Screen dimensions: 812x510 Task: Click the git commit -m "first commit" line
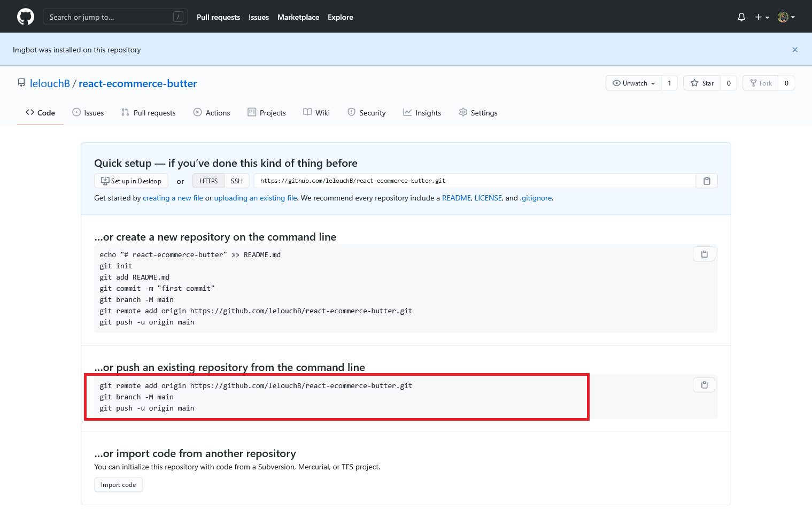pos(157,288)
